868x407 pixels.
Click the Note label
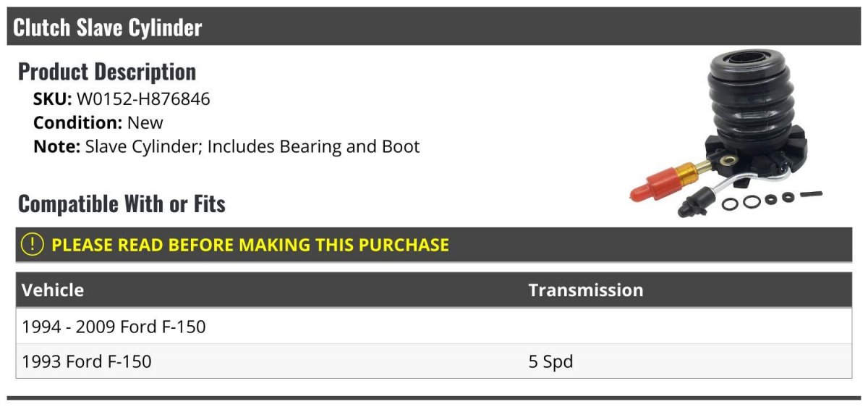tap(56, 146)
